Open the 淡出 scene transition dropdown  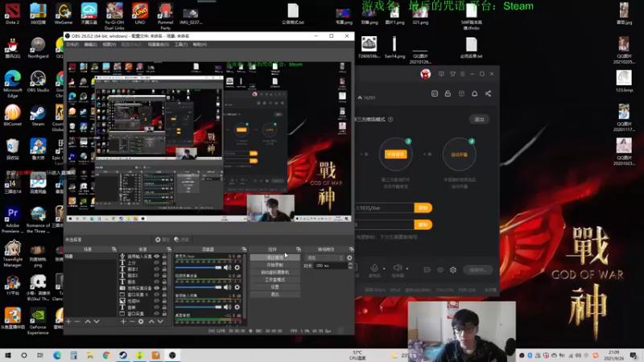[x=324, y=257]
